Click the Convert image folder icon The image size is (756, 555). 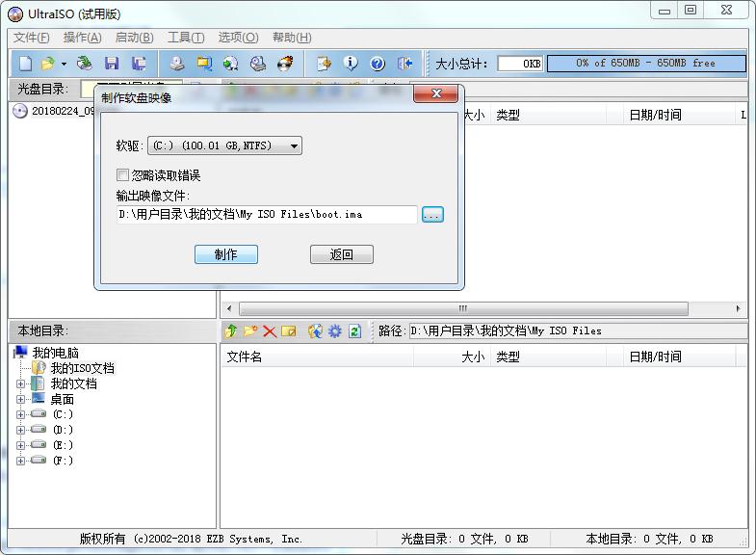point(204,64)
